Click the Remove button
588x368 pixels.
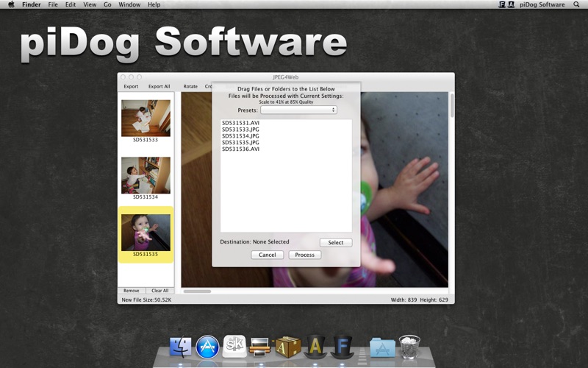click(132, 291)
